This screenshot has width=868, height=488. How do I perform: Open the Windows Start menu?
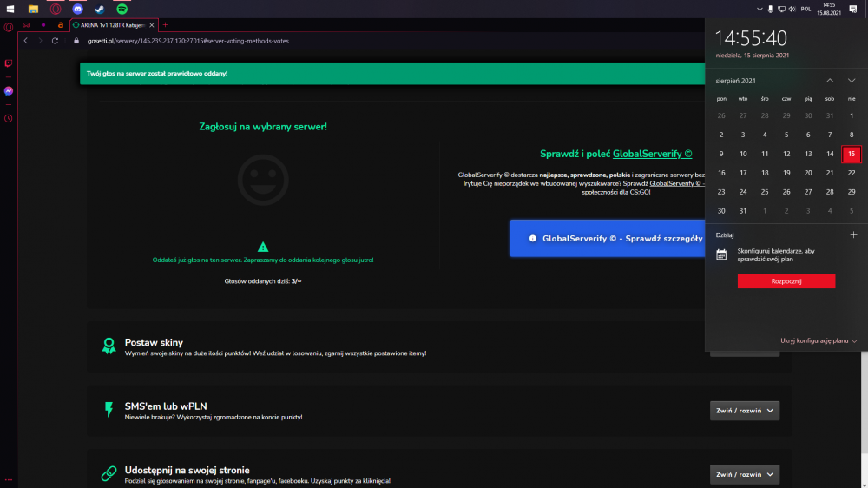(x=10, y=9)
